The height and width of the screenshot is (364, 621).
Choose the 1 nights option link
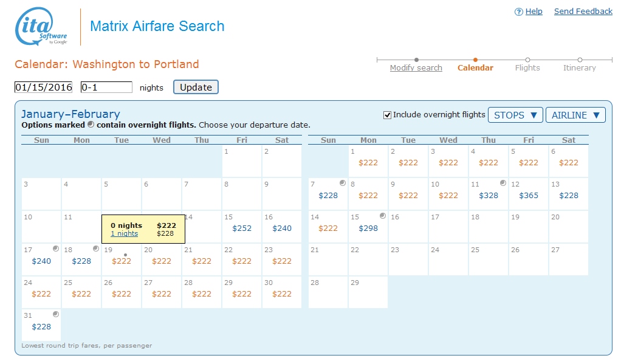[x=124, y=234]
